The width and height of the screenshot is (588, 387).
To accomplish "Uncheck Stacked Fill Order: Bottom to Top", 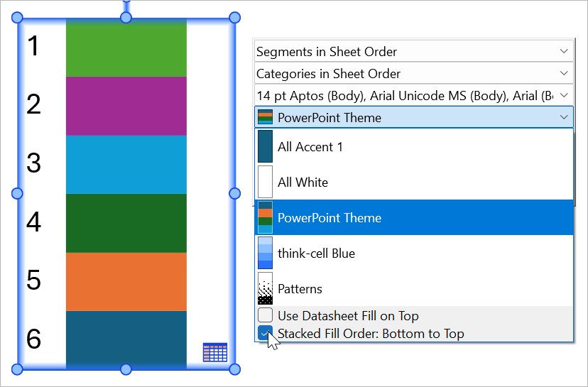I will pos(266,333).
